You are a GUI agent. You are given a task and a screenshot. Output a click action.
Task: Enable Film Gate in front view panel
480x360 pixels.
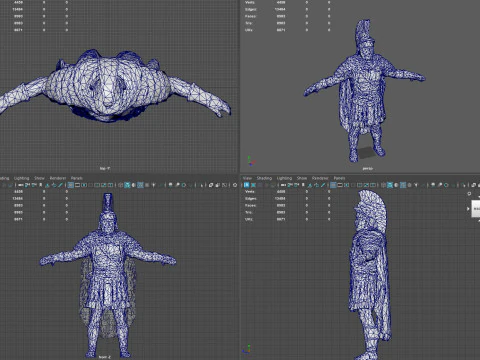click(x=77, y=185)
